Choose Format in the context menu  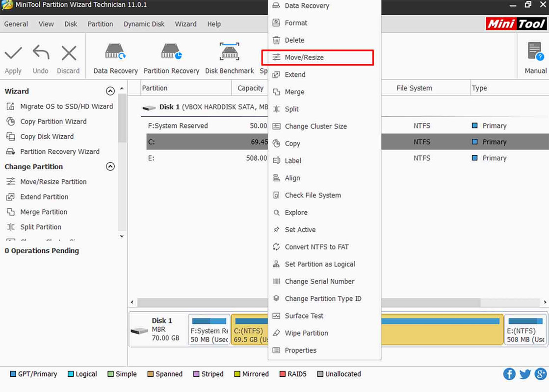[x=324, y=23]
